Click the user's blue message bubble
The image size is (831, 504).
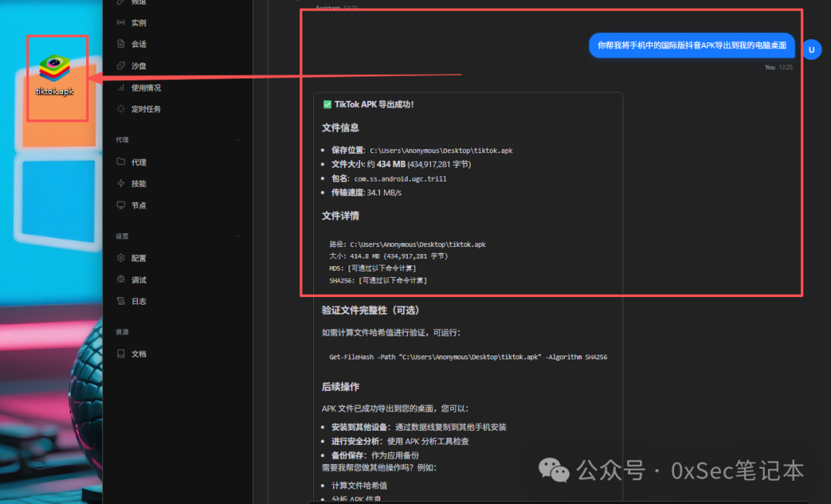tap(692, 45)
